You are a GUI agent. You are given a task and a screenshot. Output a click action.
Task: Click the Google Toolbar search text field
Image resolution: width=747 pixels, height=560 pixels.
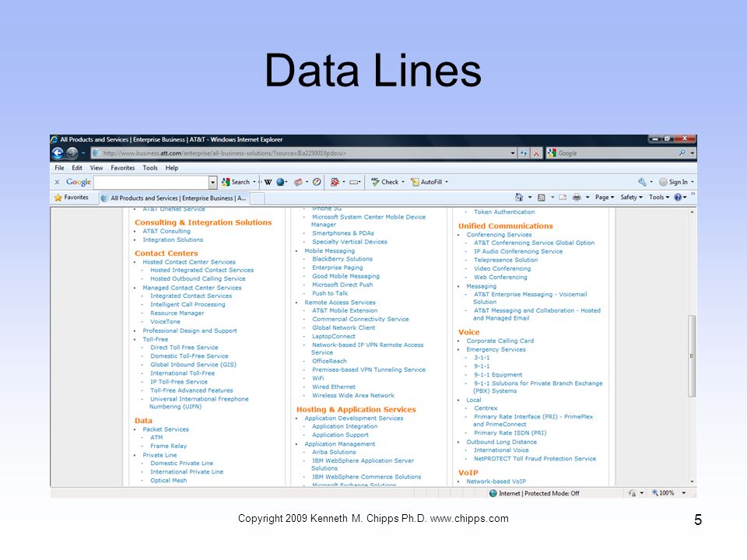point(151,182)
